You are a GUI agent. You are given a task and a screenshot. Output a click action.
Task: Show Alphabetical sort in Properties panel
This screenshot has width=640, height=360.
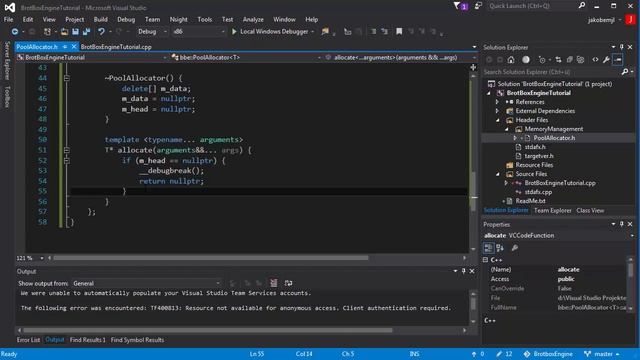click(x=500, y=248)
